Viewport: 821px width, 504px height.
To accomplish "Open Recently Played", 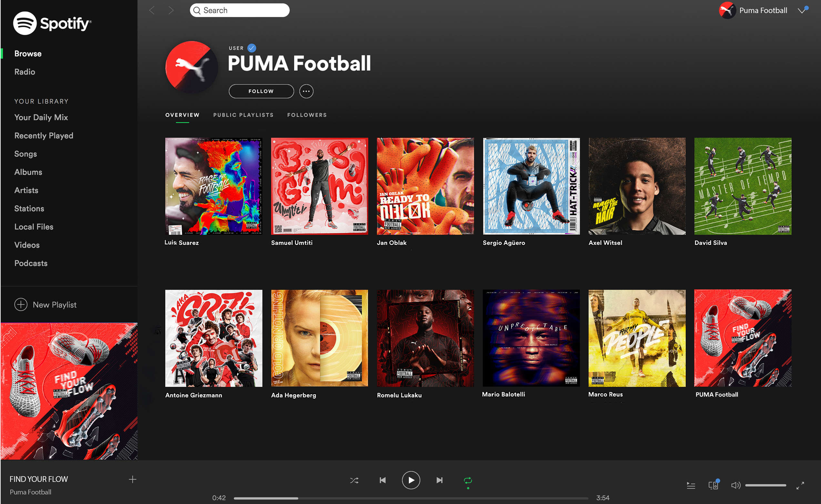I will pyautogui.click(x=43, y=136).
